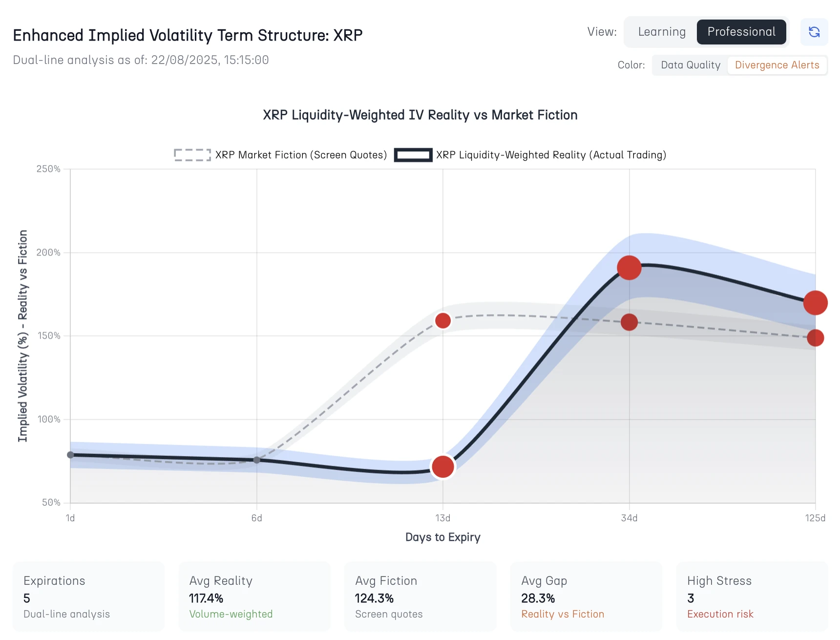Click the 13d Market Fiction red marker
Viewport: 840px width, 640px height.
click(x=443, y=321)
